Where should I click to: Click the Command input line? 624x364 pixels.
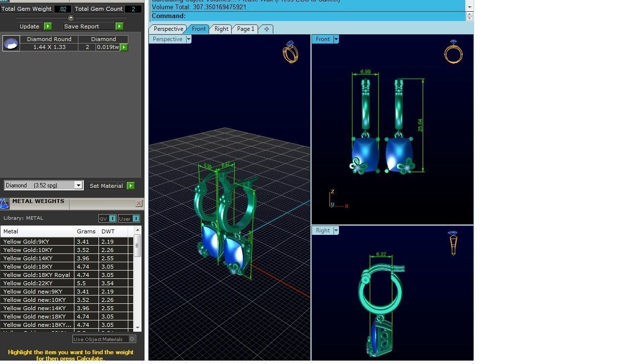(309, 16)
